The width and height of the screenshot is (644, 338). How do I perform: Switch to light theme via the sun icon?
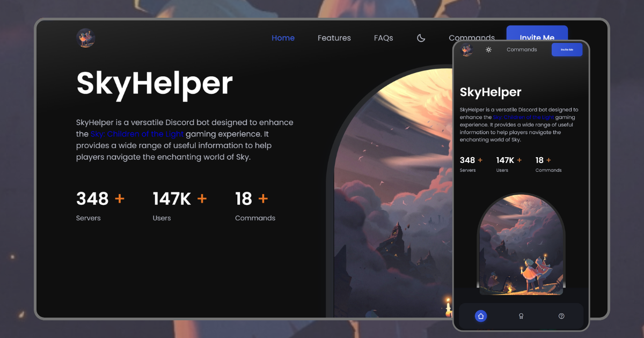(x=489, y=49)
